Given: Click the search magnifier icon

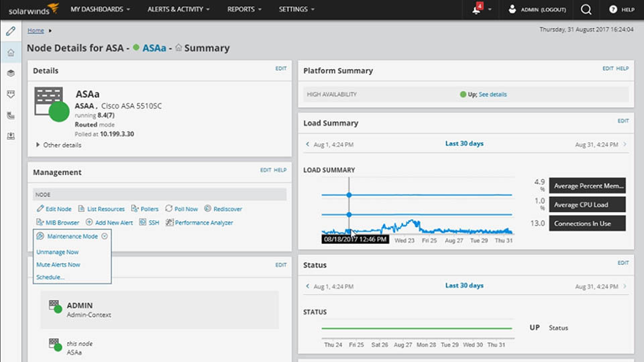Looking at the screenshot, I should pos(586,9).
